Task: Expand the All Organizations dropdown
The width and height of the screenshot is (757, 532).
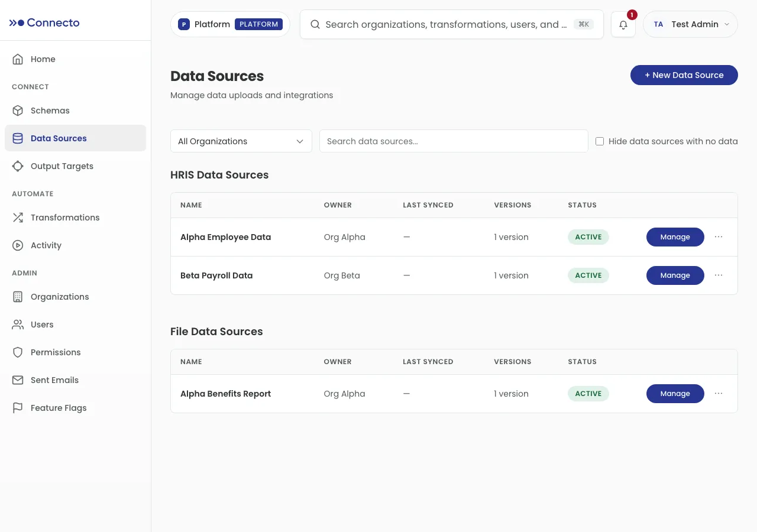Action: [x=241, y=141]
